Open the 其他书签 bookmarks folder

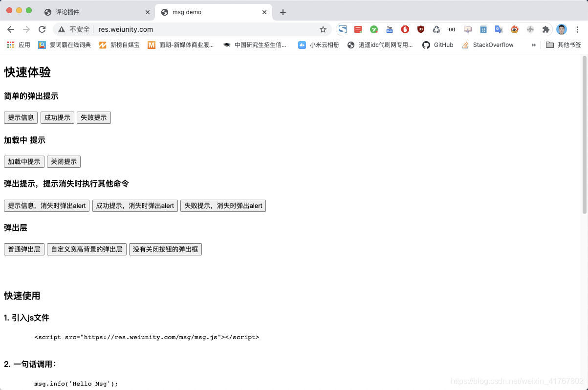[564, 45]
